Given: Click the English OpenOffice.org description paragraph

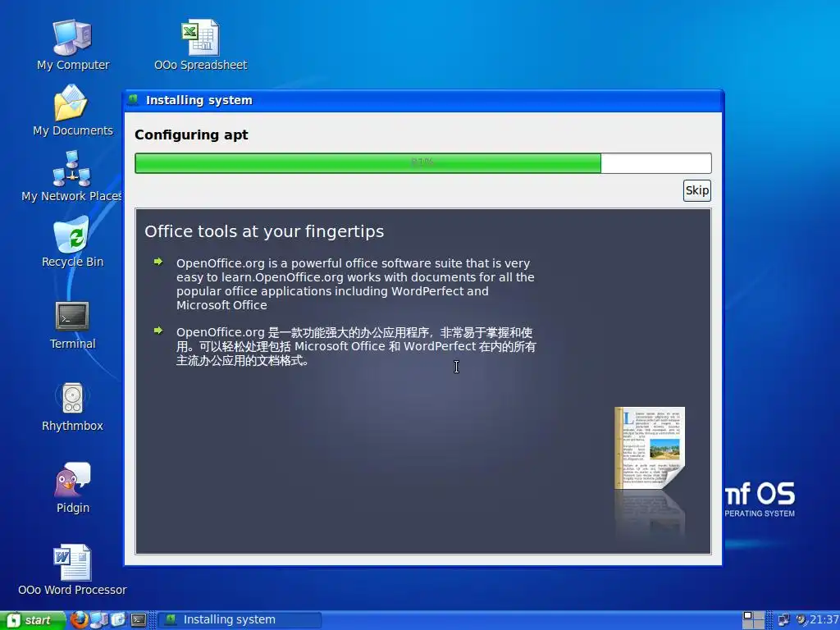Looking at the screenshot, I should pos(355,284).
